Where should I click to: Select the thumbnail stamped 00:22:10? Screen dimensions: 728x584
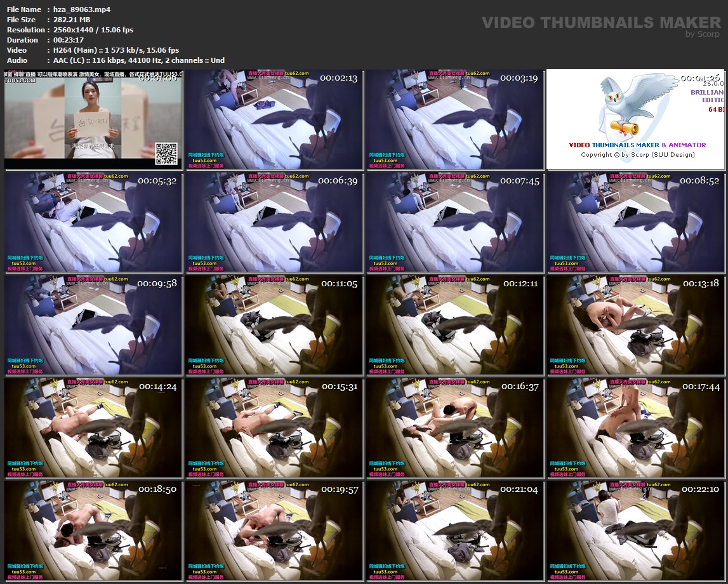coord(635,531)
